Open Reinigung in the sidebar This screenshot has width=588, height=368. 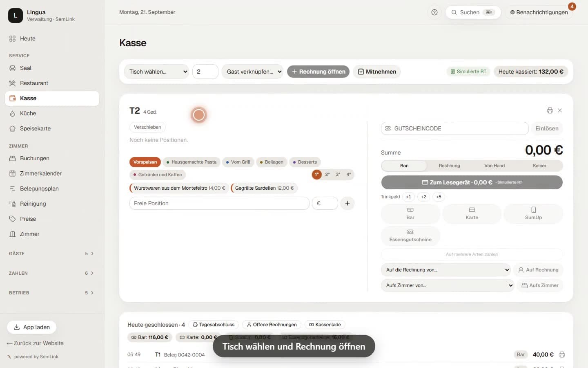52,204
